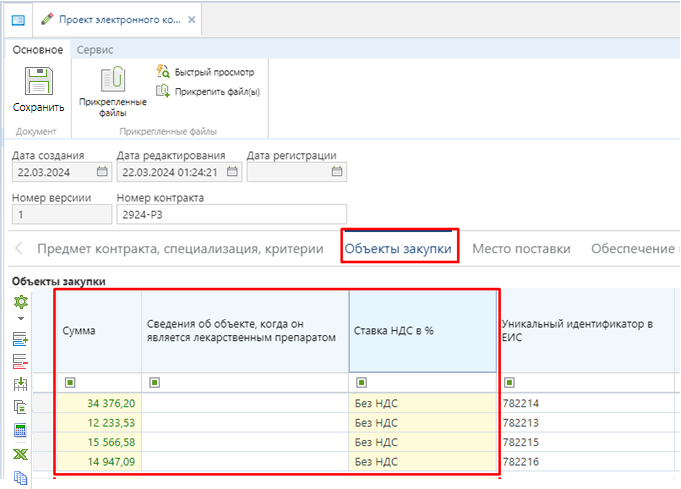This screenshot has height=489, width=681.
Task: Click the import table icon with the down arrow
Action: pyautogui.click(x=20, y=384)
